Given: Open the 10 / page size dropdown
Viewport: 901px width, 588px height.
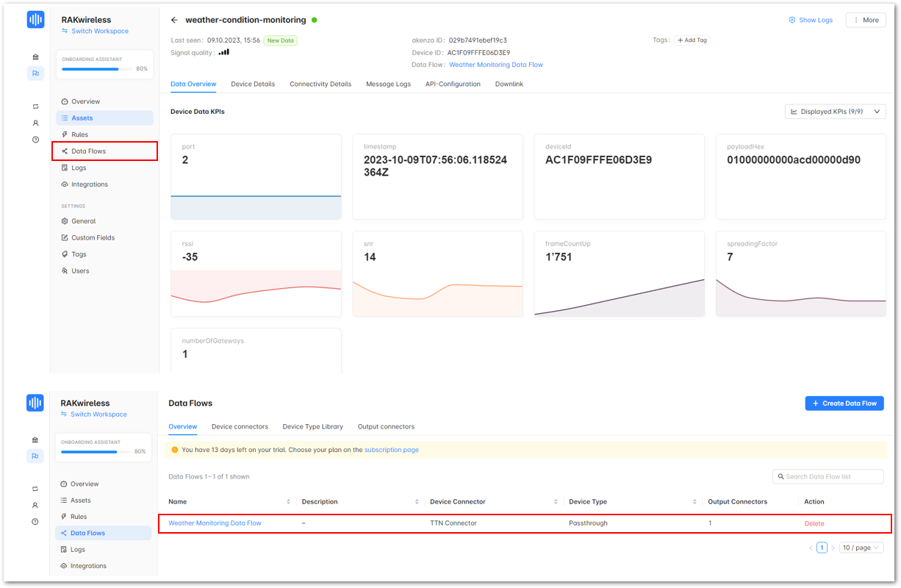Looking at the screenshot, I should tap(861, 548).
